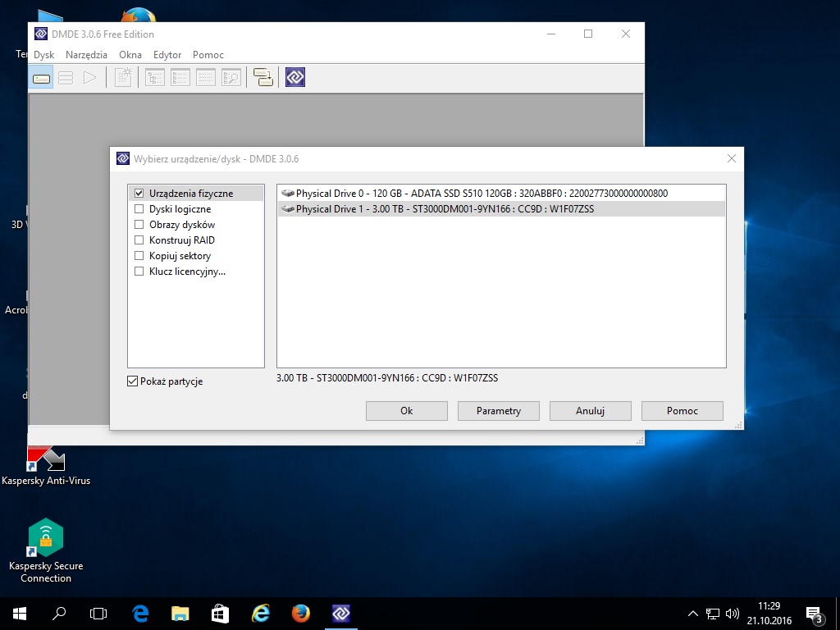Show hidden system tray icons
This screenshot has width=840, height=630.
pos(692,614)
